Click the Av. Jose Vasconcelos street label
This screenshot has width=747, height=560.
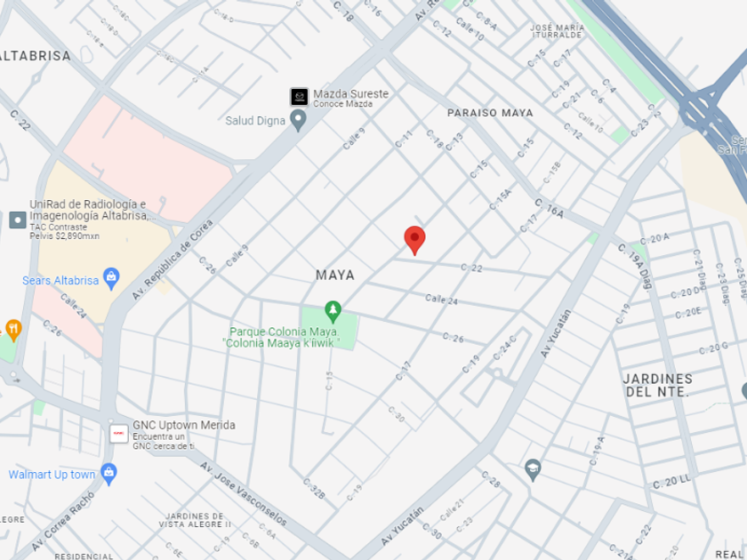point(244,494)
